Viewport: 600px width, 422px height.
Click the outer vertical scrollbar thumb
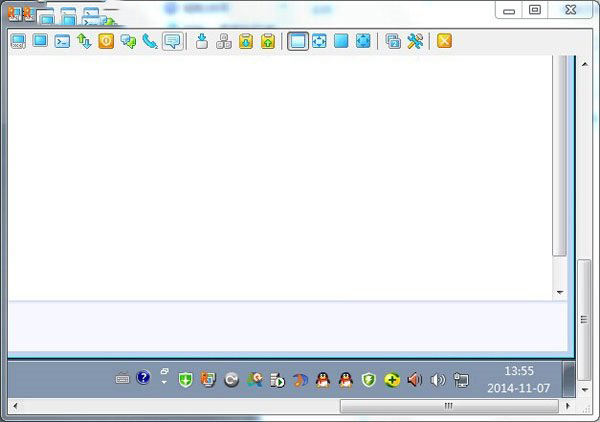click(x=584, y=320)
